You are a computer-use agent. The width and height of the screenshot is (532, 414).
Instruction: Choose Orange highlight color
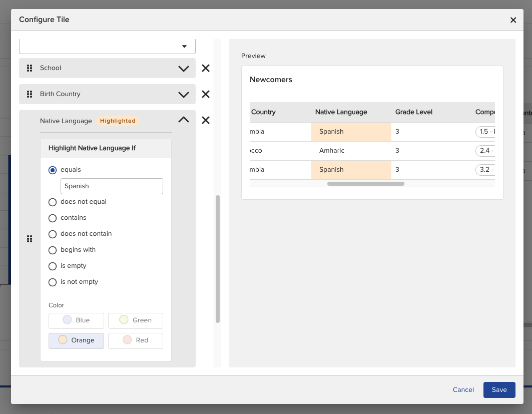coord(77,341)
